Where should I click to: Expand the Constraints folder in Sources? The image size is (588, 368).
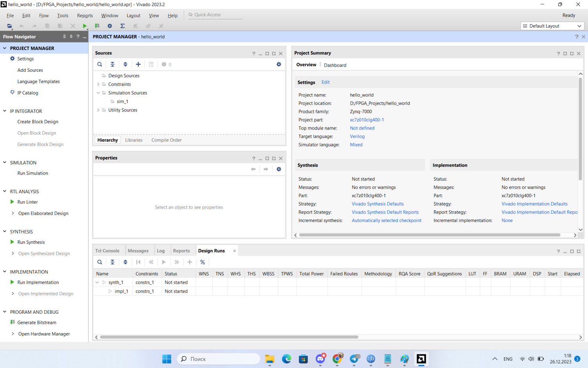pyautogui.click(x=98, y=84)
